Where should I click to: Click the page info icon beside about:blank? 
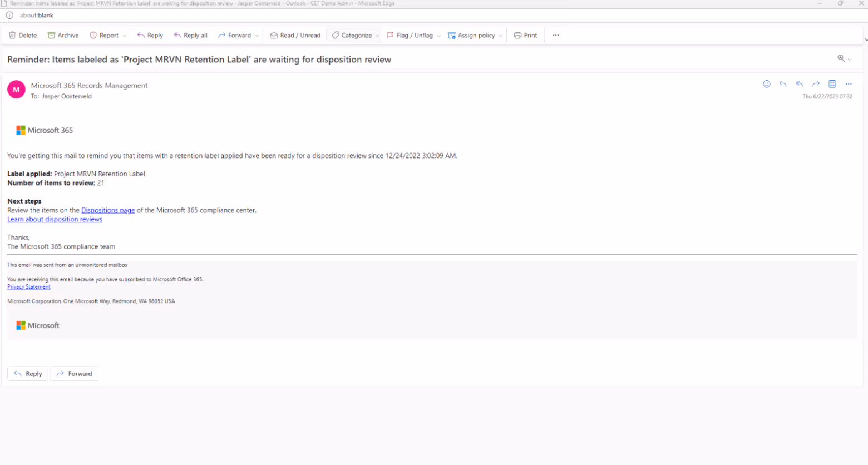[9, 16]
